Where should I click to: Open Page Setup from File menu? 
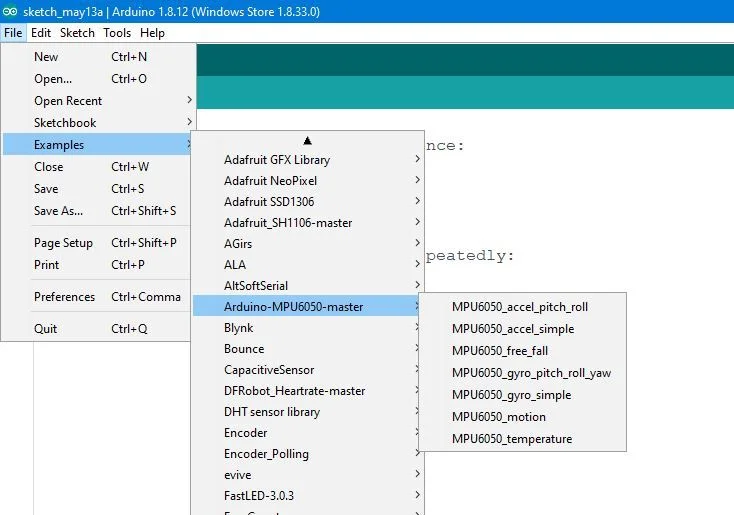coord(98,243)
